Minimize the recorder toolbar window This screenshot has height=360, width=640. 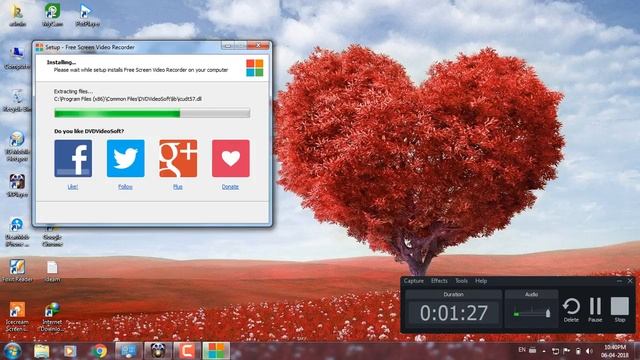click(619, 281)
